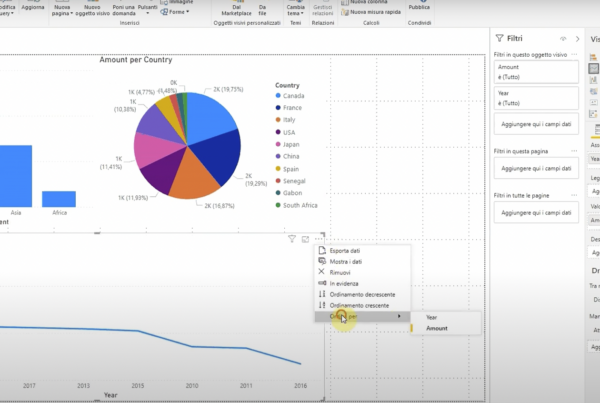Click the line chart focus mode icon
The image size is (600, 403).
coord(305,239)
